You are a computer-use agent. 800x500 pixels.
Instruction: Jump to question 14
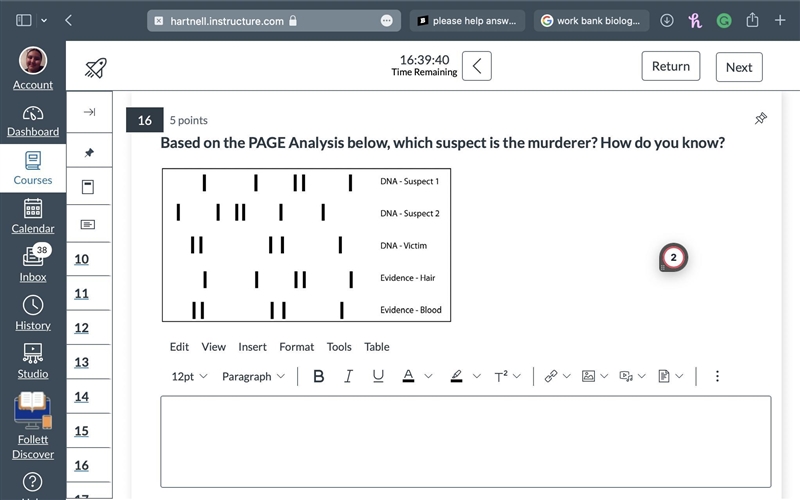coord(82,397)
